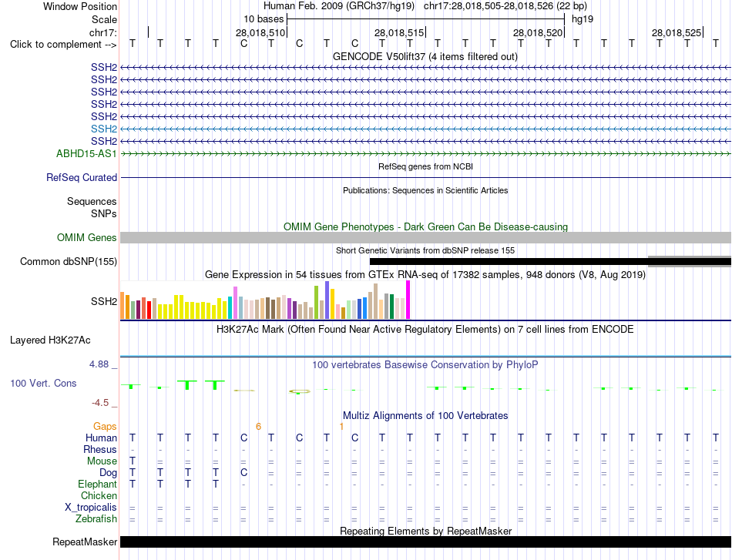Click the magenta bar in GTEx expression chart

(408, 300)
